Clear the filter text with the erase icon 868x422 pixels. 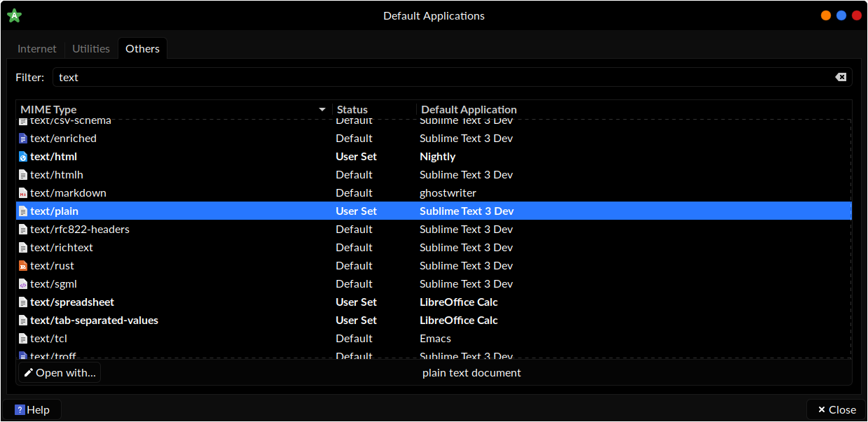(841, 77)
